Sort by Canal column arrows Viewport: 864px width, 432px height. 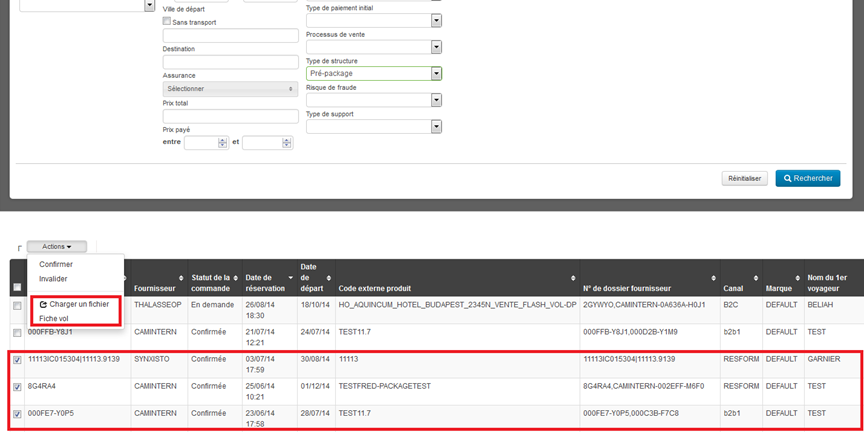pos(756,278)
